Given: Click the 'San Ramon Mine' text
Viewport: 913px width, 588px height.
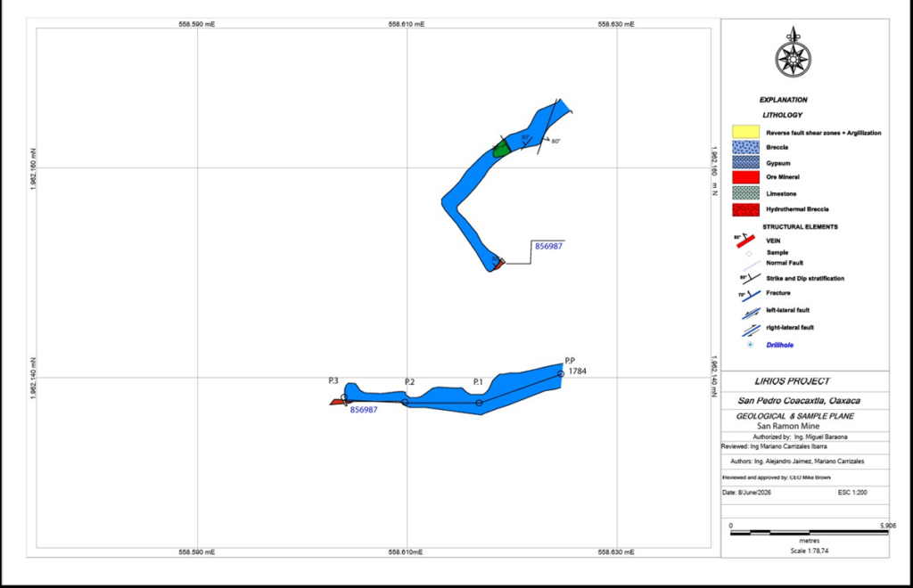Looking at the screenshot, I should (788, 427).
